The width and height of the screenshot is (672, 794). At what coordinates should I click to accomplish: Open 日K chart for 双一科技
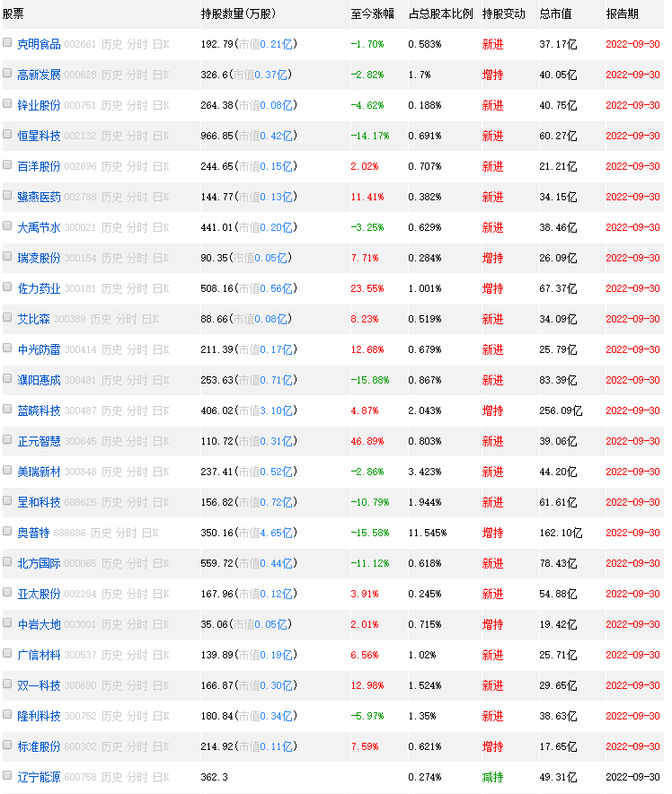pos(161,685)
